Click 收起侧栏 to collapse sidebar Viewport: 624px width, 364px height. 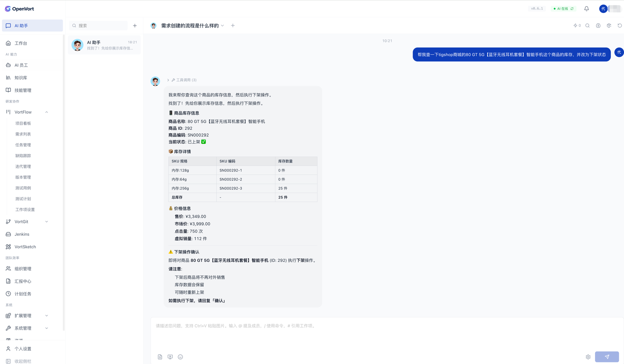23,361
